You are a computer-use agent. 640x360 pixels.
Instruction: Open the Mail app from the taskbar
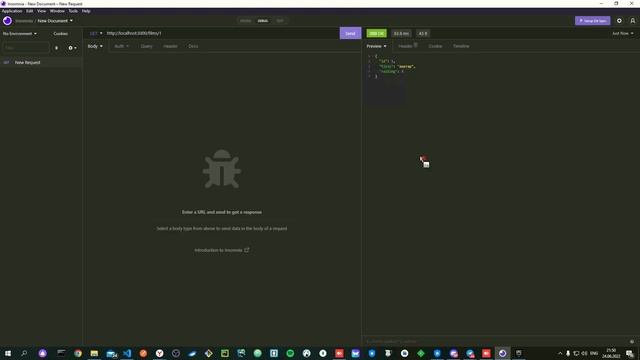111,353
